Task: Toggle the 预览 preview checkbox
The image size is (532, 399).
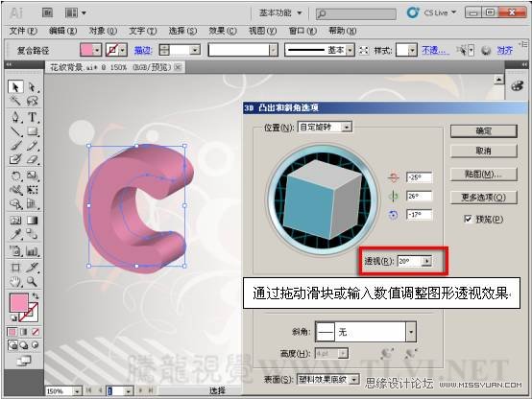Action: pyautogui.click(x=468, y=220)
